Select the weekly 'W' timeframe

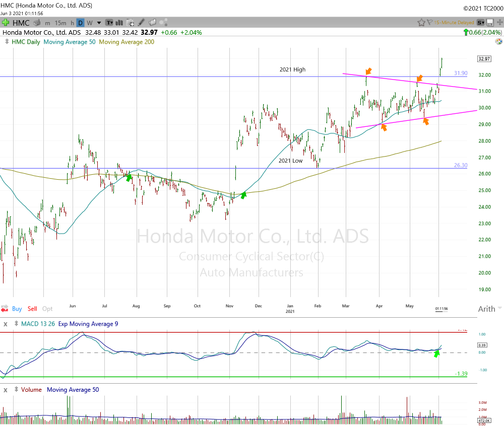tap(90, 23)
